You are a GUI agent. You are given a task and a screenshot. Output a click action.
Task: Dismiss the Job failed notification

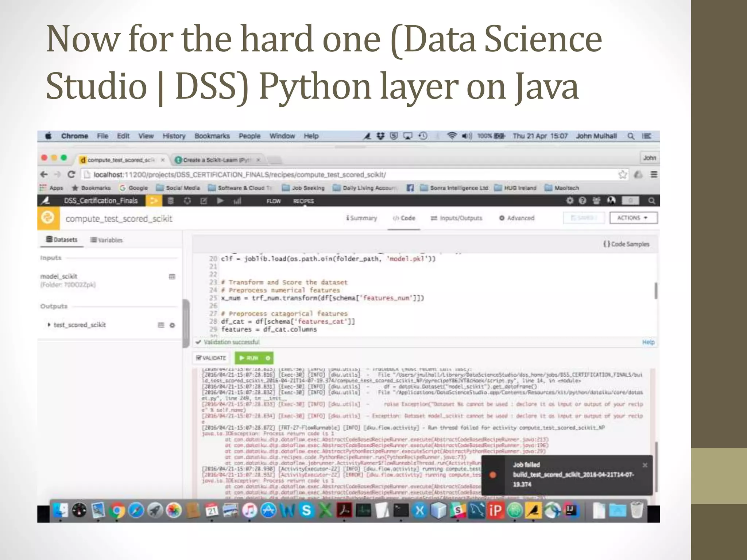pyautogui.click(x=645, y=465)
